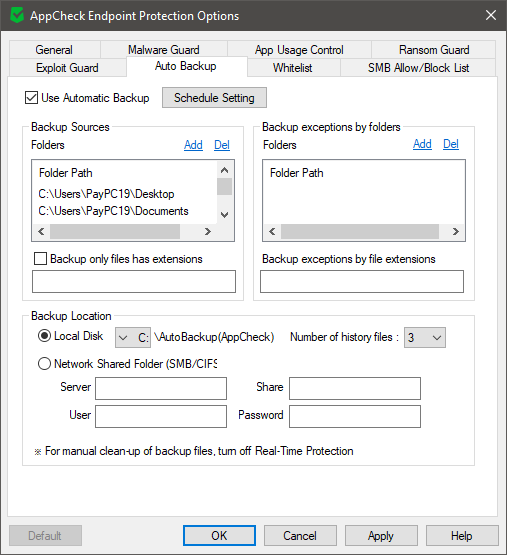The width and height of the screenshot is (507, 555).
Task: Switch to the Ransom Guard tab
Action: pyautogui.click(x=434, y=50)
